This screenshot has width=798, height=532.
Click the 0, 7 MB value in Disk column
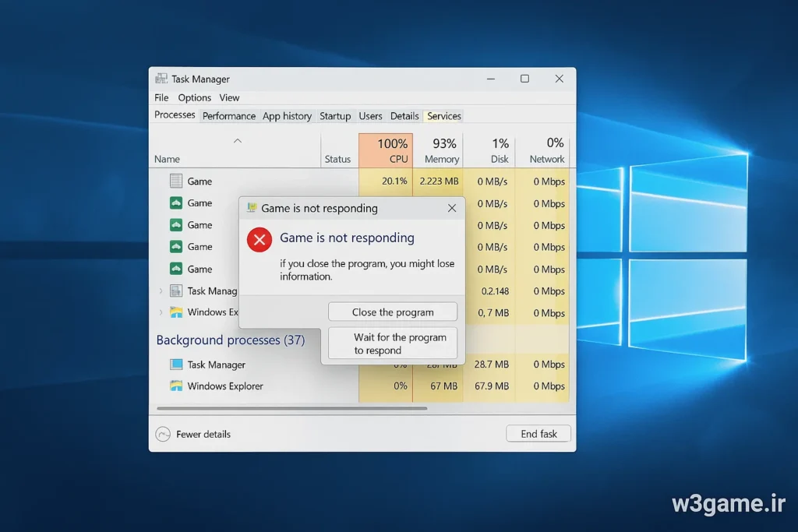[x=493, y=313]
